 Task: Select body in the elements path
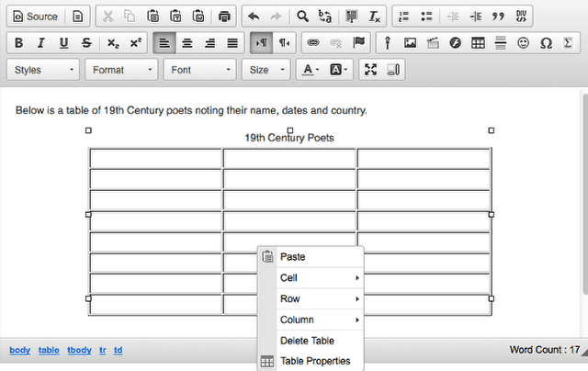tap(20, 350)
